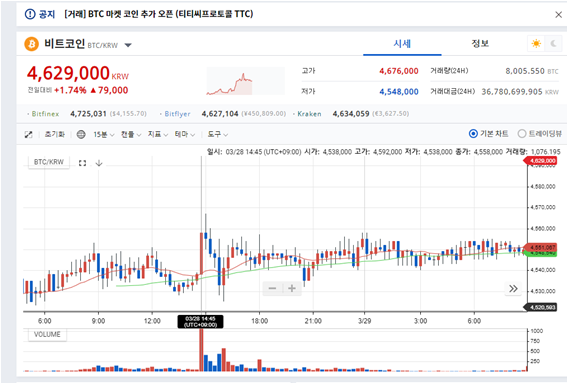Viewport: 567px width, 383px height.
Task: Click the red 4,629,000 price axis tag
Action: [x=541, y=161]
